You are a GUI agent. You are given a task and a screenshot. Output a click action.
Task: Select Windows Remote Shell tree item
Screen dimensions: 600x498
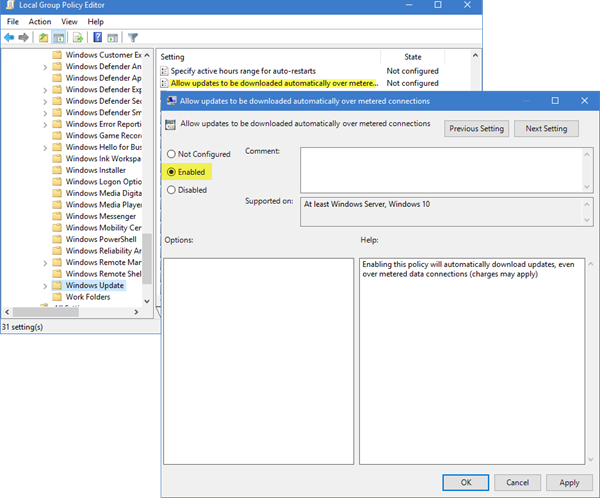coord(103,274)
